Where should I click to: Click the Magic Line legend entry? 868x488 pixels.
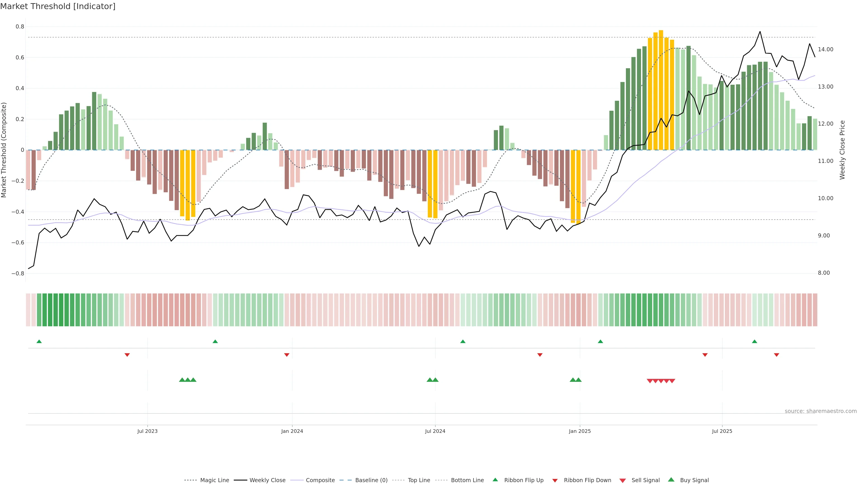point(214,480)
